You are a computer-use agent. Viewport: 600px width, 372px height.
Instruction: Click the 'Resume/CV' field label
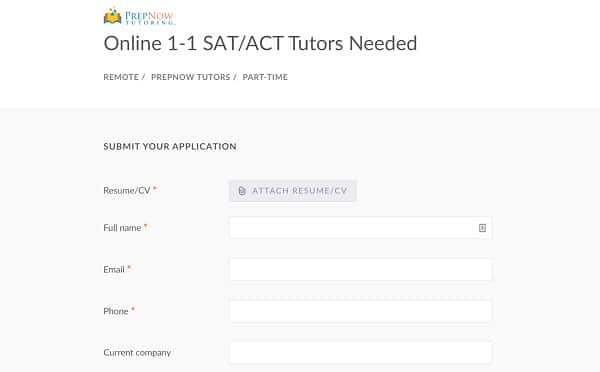127,191
